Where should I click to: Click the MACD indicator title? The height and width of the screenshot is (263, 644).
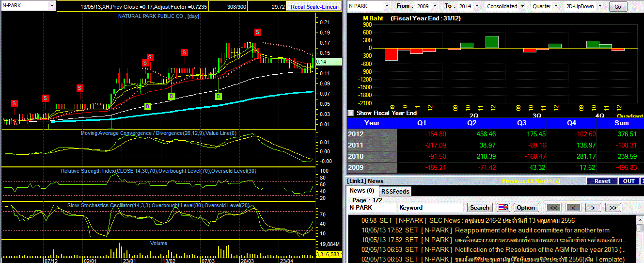coord(159,133)
